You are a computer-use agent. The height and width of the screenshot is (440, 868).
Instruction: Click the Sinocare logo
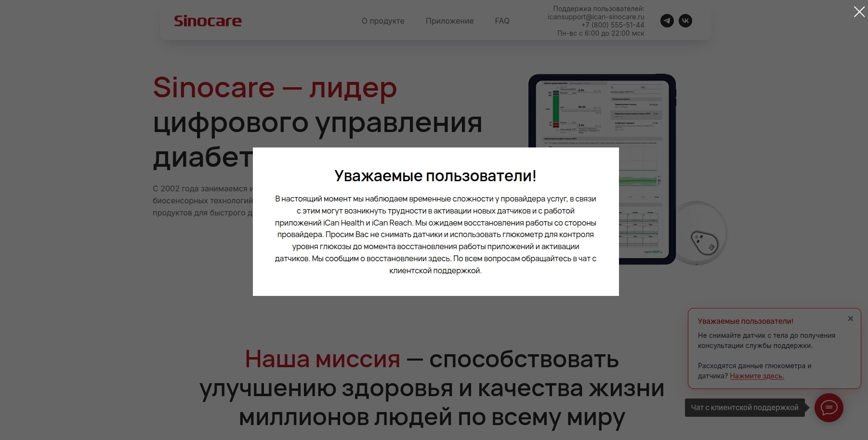click(208, 21)
